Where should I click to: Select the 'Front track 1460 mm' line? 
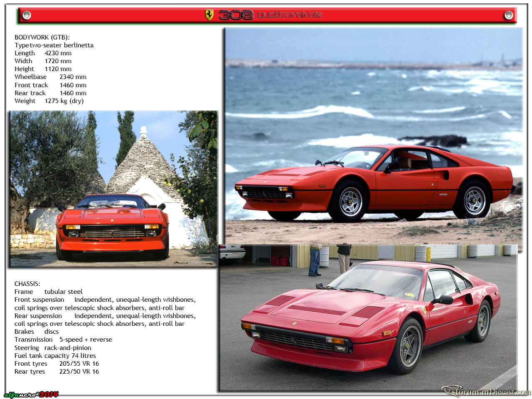click(x=50, y=85)
